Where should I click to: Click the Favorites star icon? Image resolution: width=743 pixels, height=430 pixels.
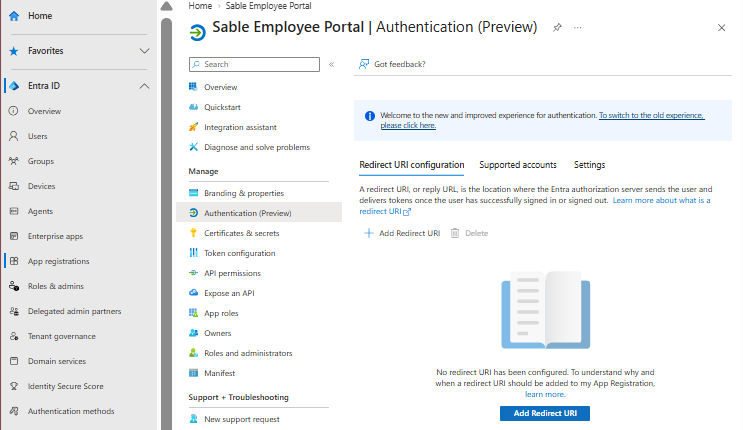(x=14, y=51)
